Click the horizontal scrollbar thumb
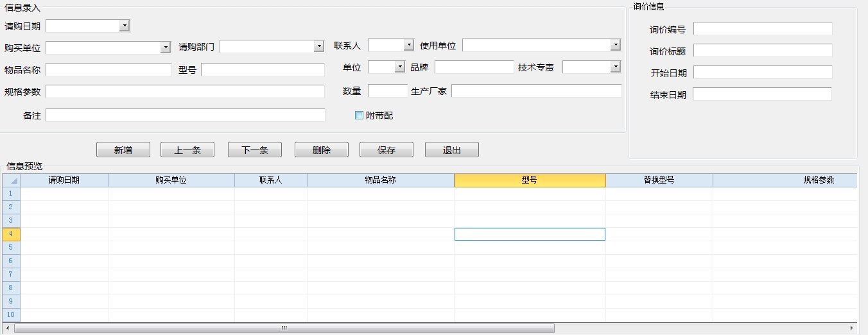 coord(284,328)
